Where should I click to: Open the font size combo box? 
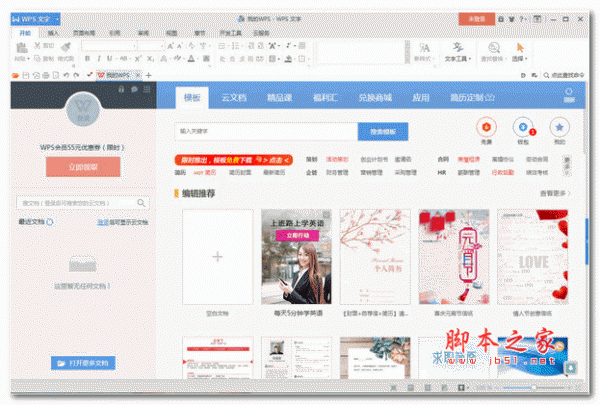pyautogui.click(x=151, y=46)
